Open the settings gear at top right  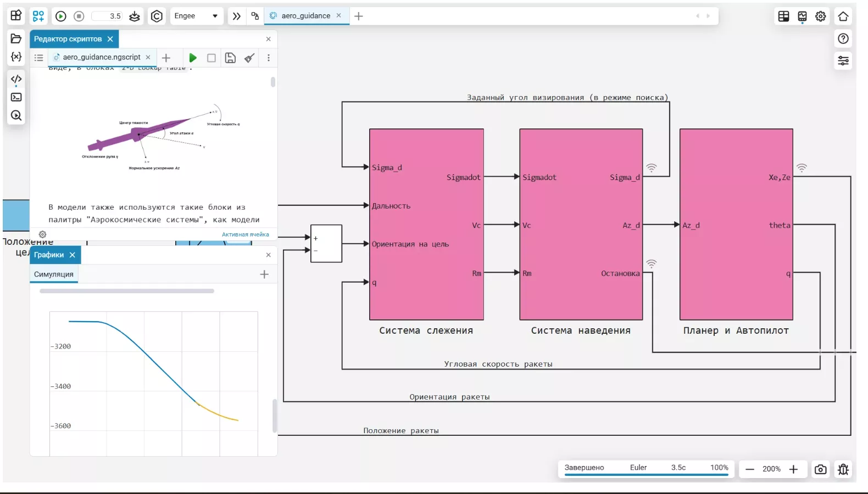[821, 16]
